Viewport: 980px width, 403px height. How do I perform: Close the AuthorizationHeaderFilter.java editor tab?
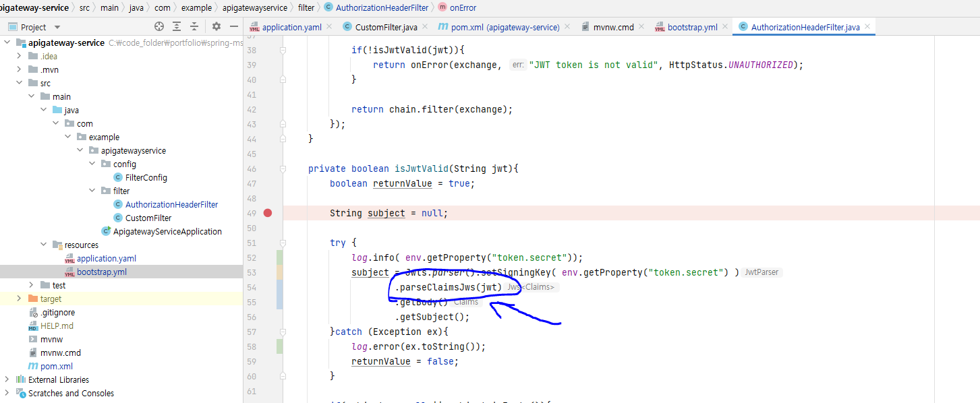point(868,27)
